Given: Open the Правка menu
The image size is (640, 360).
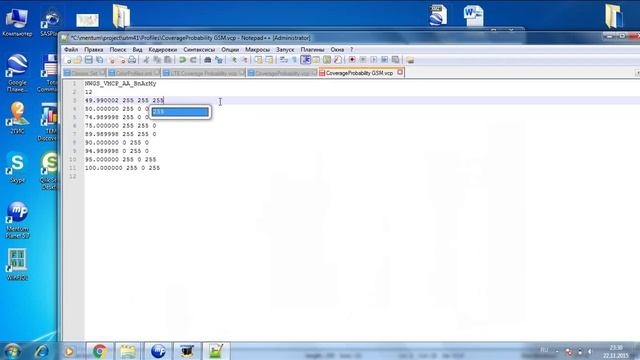Looking at the screenshot, I should click(x=93, y=49).
